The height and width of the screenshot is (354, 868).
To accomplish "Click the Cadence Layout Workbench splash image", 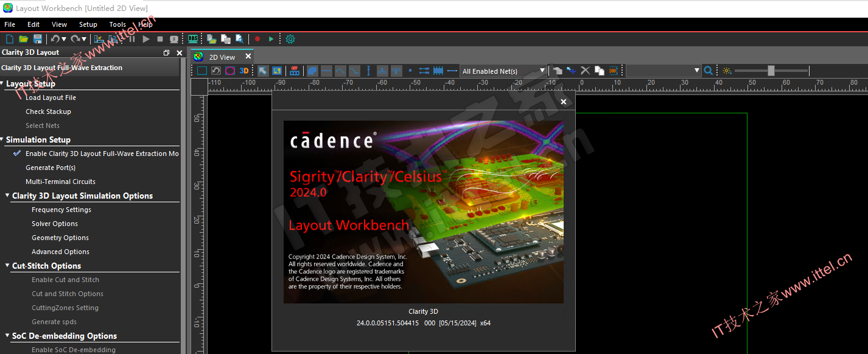I will point(424,211).
